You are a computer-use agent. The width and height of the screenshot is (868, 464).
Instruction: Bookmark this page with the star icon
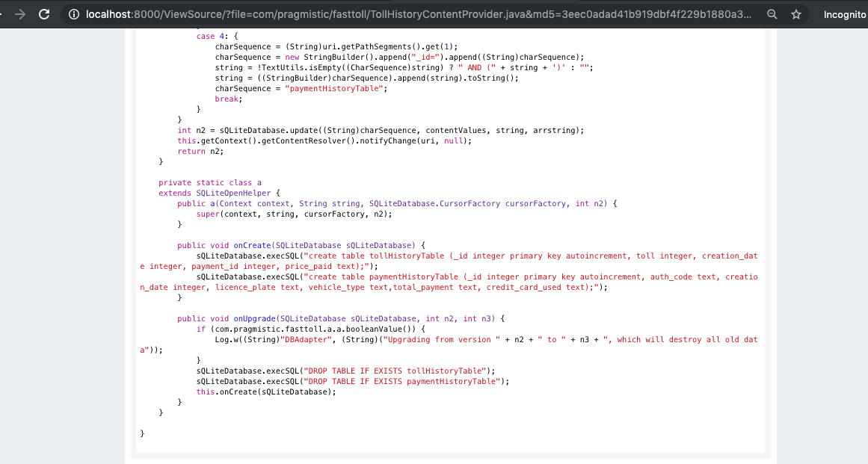795,14
